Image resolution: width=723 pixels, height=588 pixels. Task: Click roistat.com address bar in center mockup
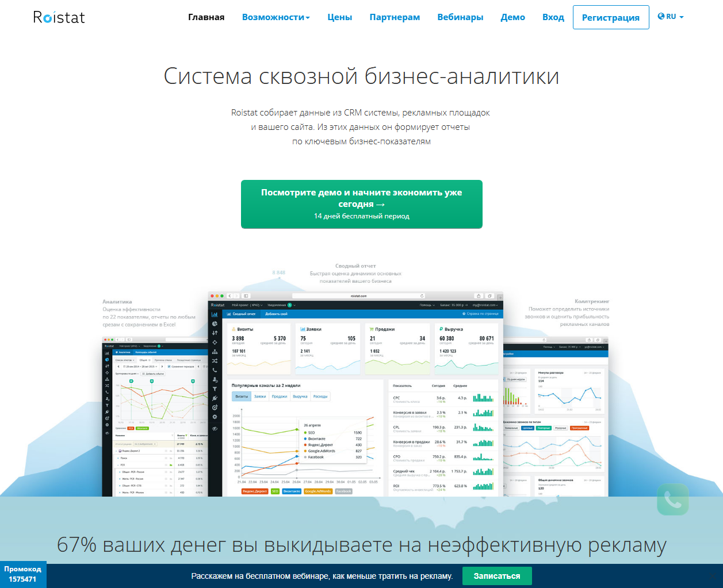[x=358, y=296]
